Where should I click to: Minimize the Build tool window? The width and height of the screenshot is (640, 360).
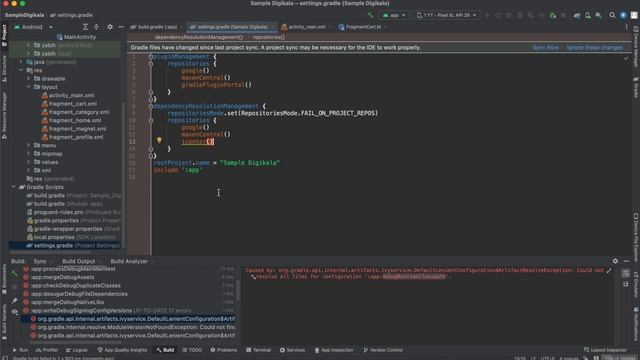click(x=626, y=261)
